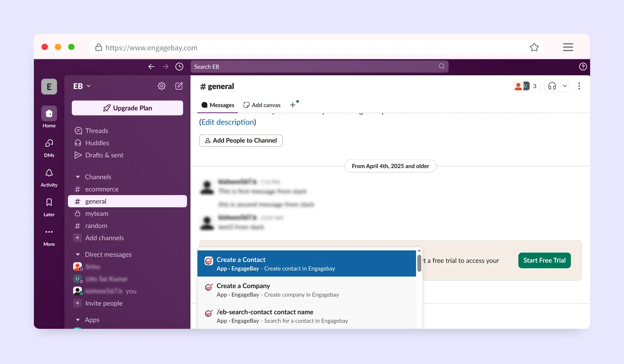Expand huddle options chevron
Image resolution: width=624 pixels, height=364 pixels.
(x=565, y=86)
